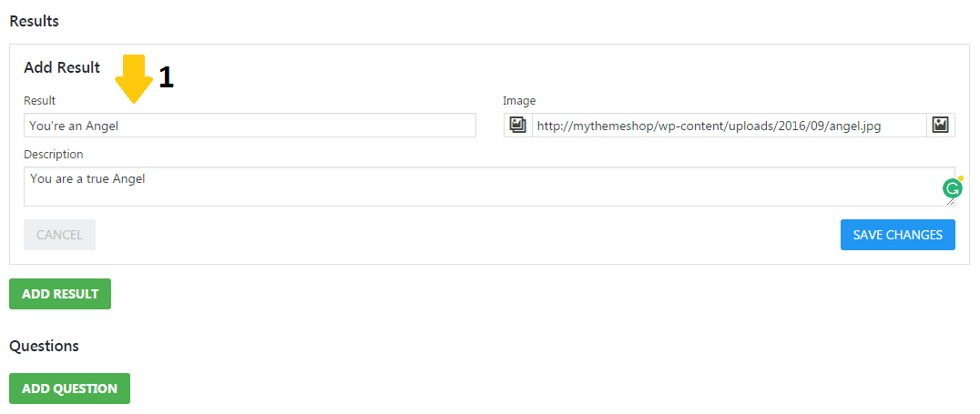The image size is (980, 414).
Task: Focus the Result text field
Action: pyautogui.click(x=250, y=126)
